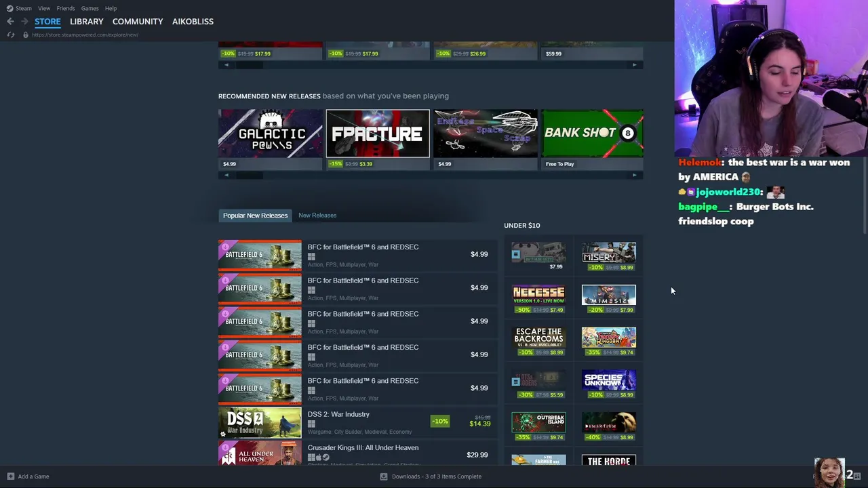Click the DSS 2 -10% discount badge
This screenshot has width=868, height=488.
440,422
